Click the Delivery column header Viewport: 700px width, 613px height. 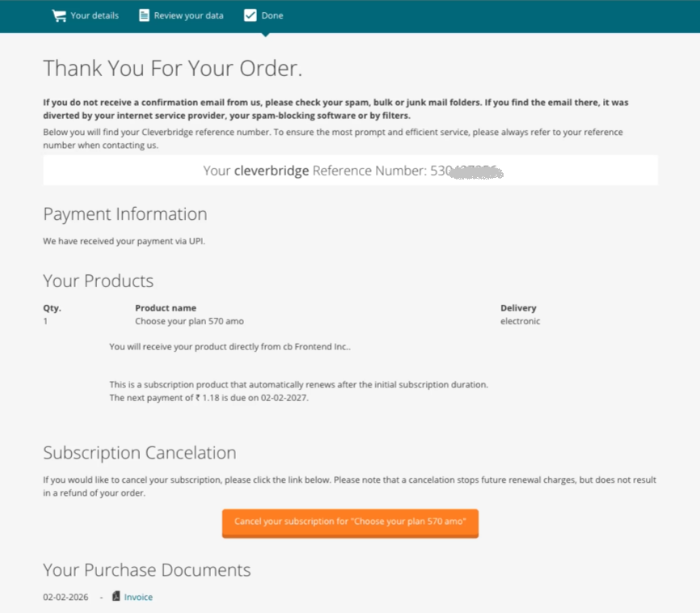pos(518,308)
